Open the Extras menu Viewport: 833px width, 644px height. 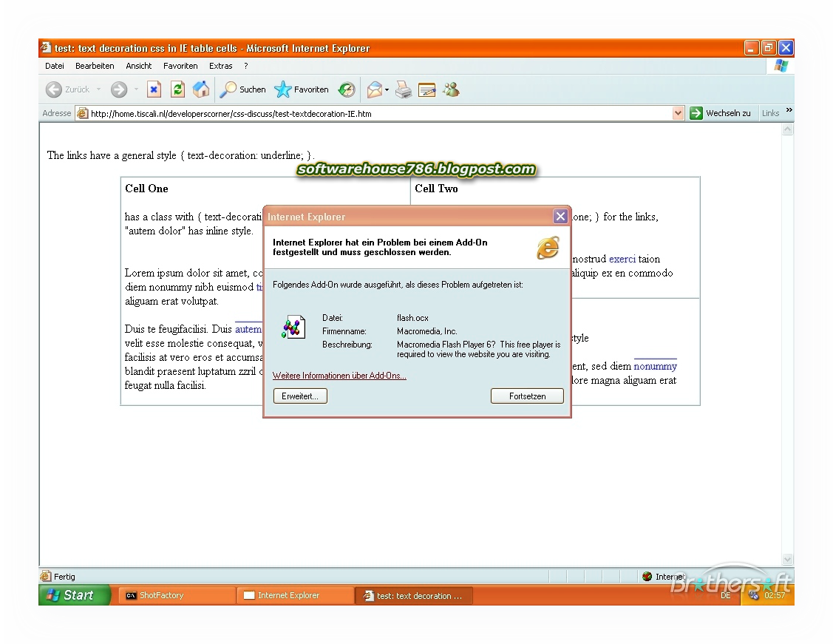(x=220, y=66)
